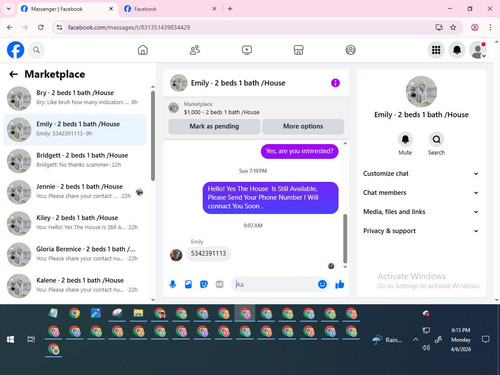Click More options button
This screenshot has width=500, height=375.
pos(303,126)
